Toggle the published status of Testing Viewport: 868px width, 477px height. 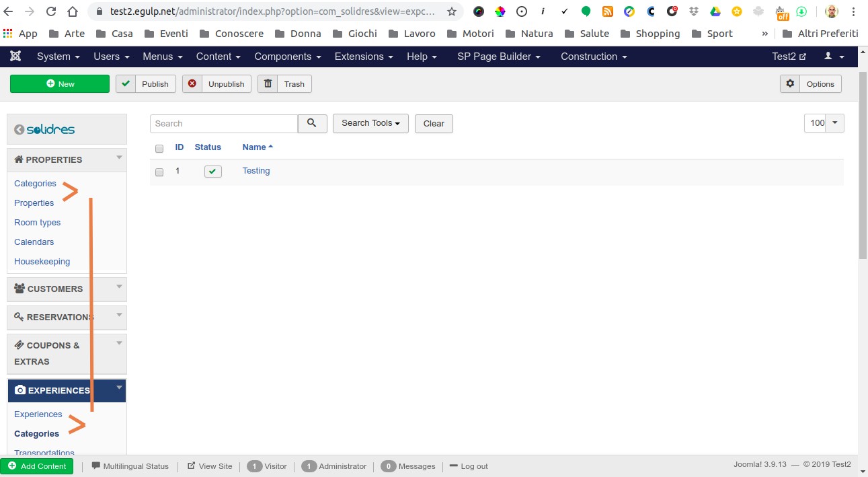pyautogui.click(x=212, y=172)
